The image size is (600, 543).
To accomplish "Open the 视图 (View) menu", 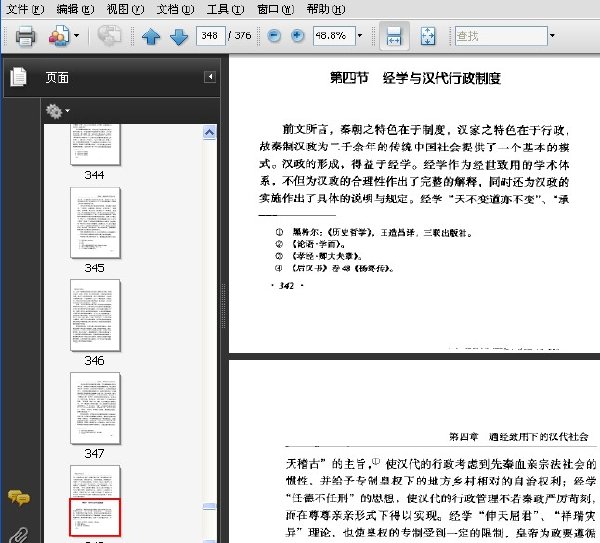I will pyautogui.click(x=125, y=9).
